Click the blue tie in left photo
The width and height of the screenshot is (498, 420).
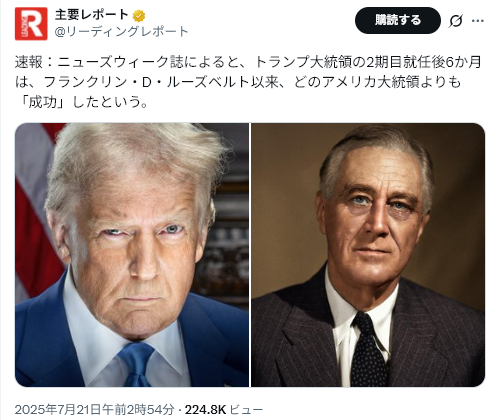point(136,363)
